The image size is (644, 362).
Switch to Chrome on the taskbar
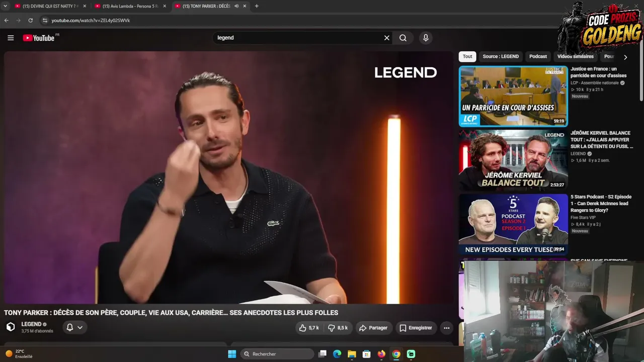click(x=396, y=354)
